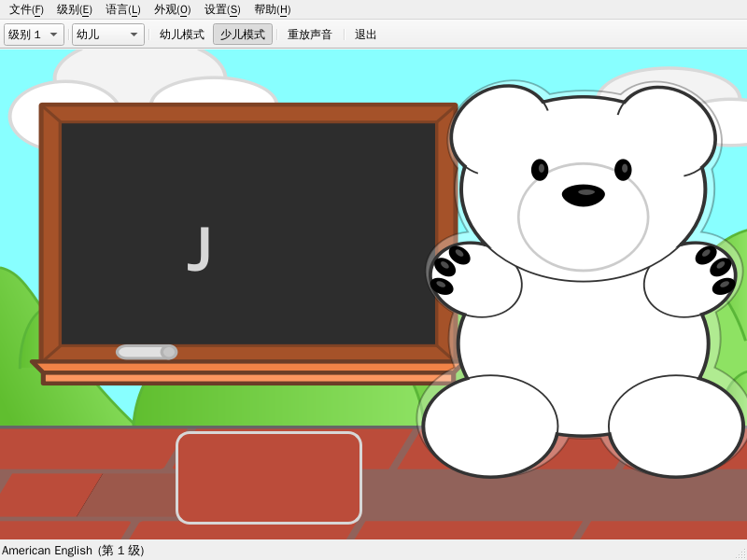Open the 帮助 menu
Screen dimensions: 747x560
click(x=273, y=9)
